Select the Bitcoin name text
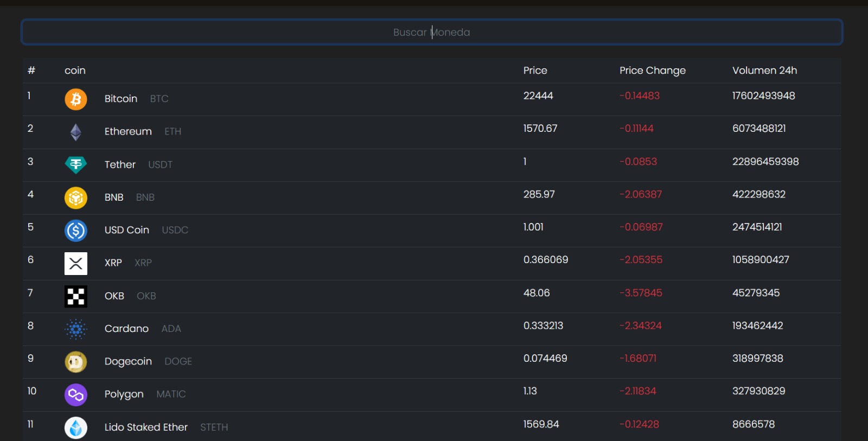Image resolution: width=868 pixels, height=441 pixels. click(121, 99)
